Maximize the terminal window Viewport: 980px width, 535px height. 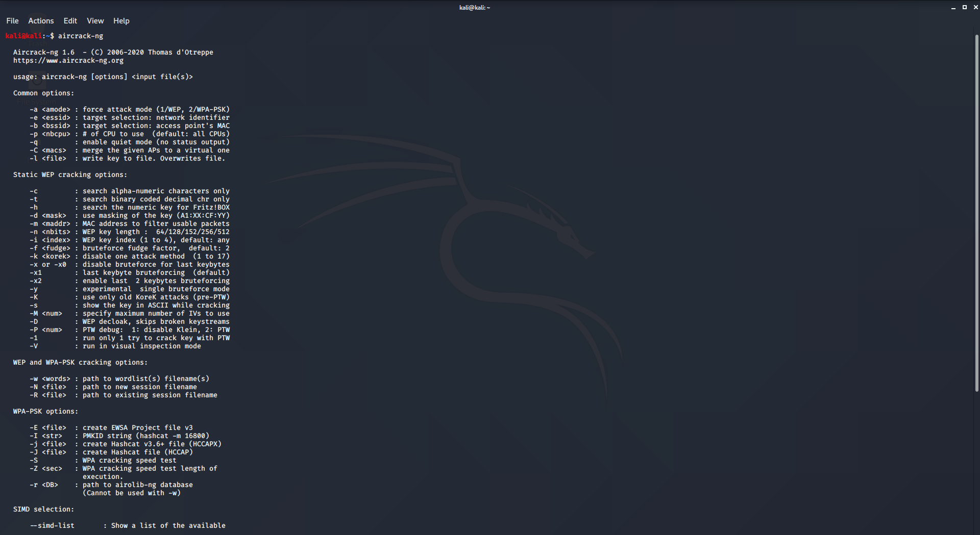[964, 7]
